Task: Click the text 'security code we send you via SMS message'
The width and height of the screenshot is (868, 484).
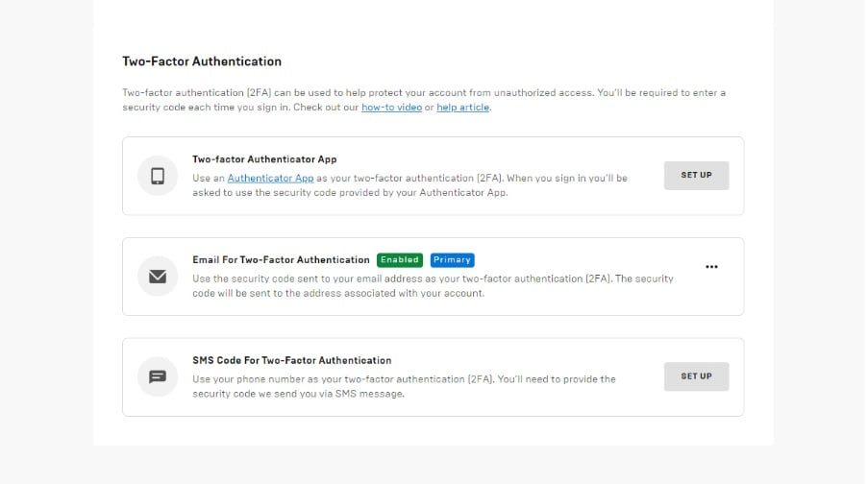Action: pos(298,394)
